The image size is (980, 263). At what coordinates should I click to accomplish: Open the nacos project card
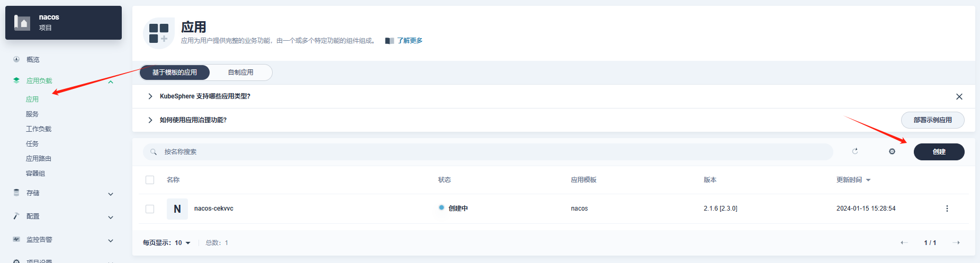(64, 23)
